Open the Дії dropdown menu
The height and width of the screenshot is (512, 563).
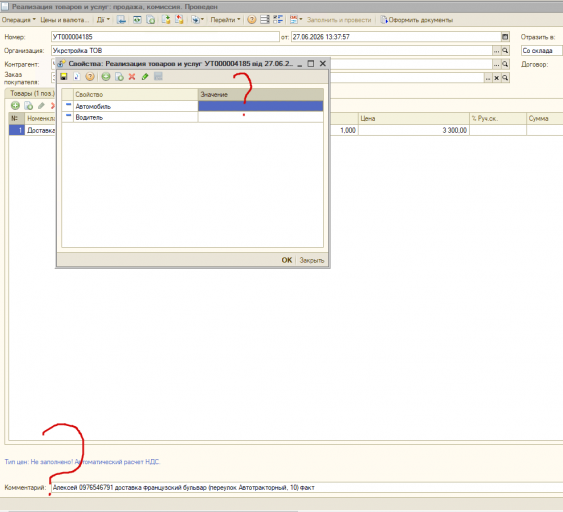click(103, 20)
